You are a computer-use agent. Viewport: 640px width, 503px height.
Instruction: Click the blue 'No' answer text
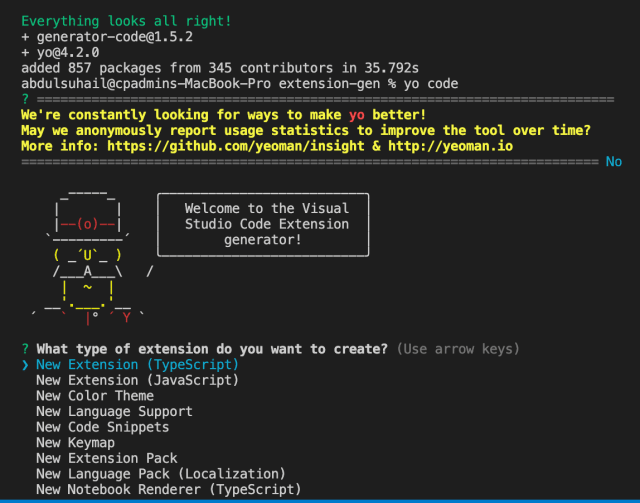click(x=613, y=162)
